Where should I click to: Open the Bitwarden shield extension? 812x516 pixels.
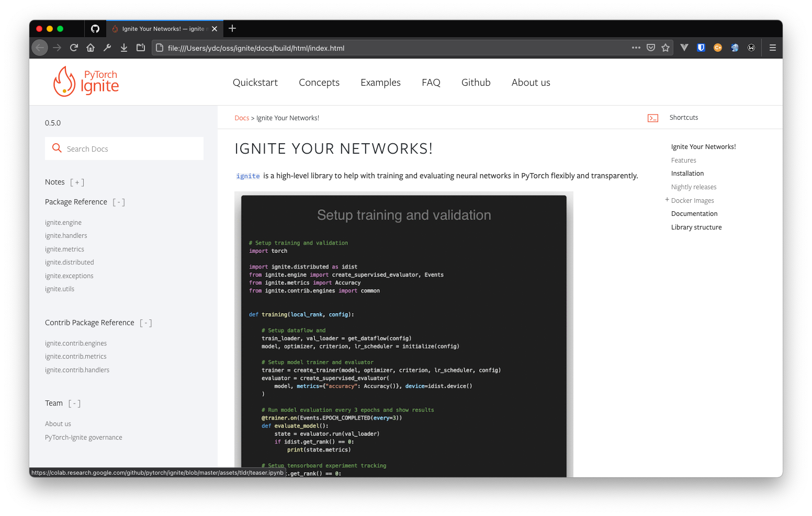701,48
